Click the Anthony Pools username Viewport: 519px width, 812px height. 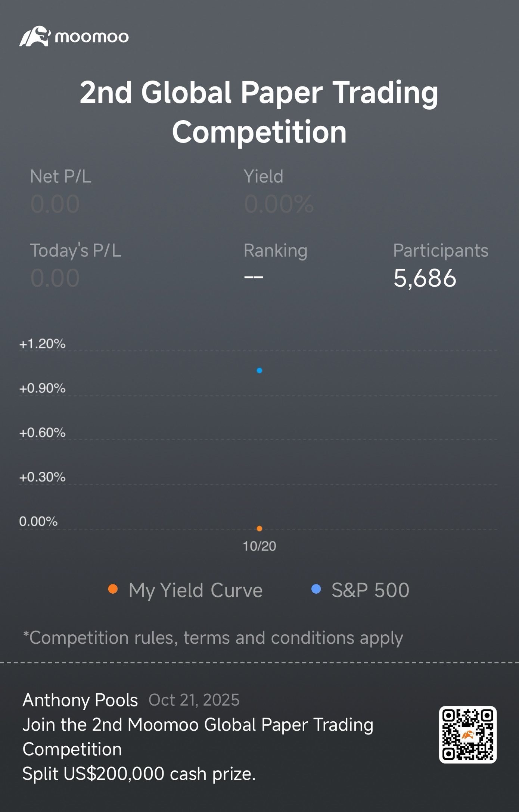click(80, 700)
